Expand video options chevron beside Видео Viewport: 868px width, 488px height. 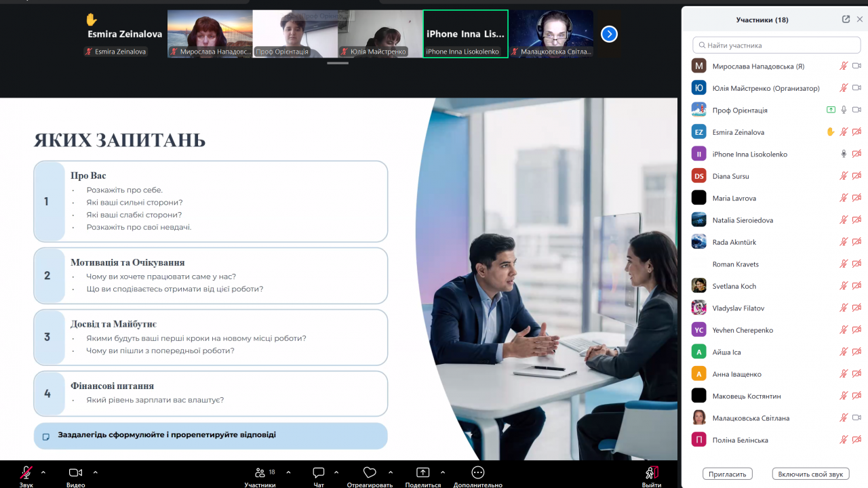pyautogui.click(x=95, y=472)
